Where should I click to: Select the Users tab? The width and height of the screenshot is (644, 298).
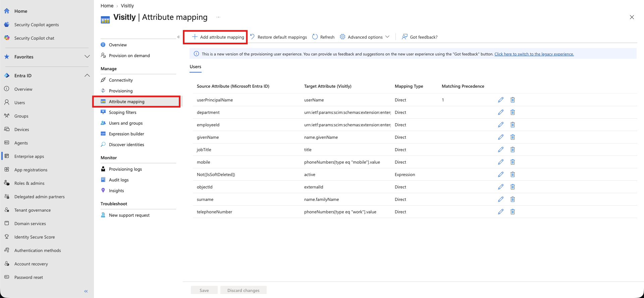196,67
